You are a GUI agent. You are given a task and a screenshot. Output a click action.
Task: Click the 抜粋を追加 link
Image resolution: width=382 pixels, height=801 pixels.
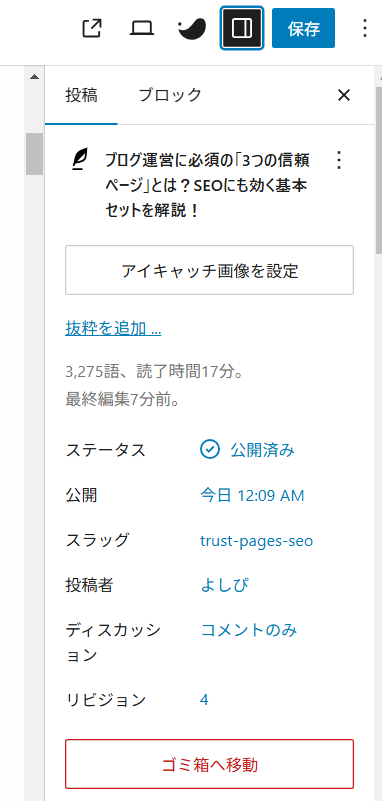click(113, 329)
